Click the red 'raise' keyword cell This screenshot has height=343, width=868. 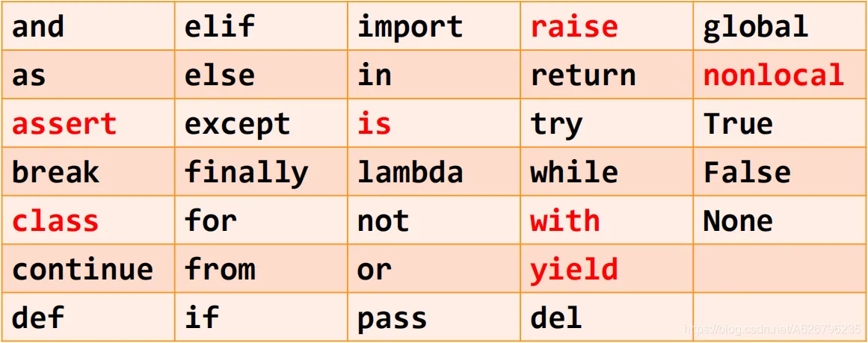point(606,26)
